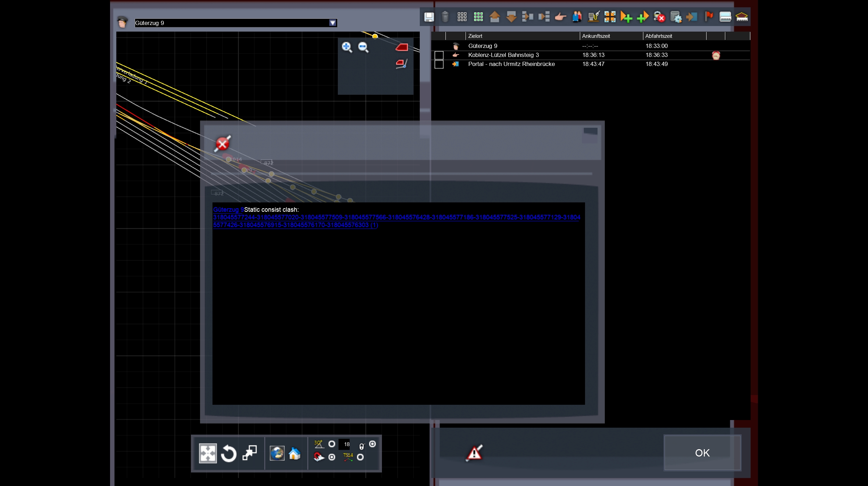Open the Güterzug 9 service dropdown
Viewport: 868px width, 486px height.
pyautogui.click(x=332, y=23)
